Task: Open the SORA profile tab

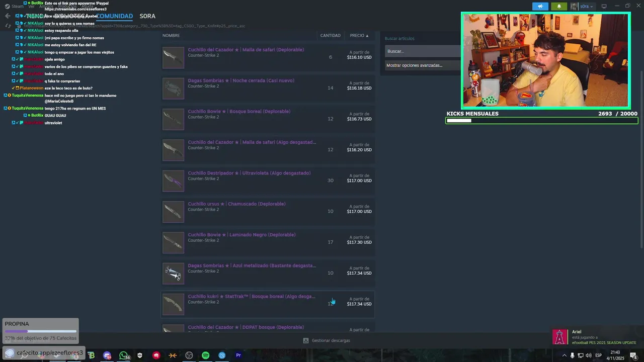Action: point(147,16)
